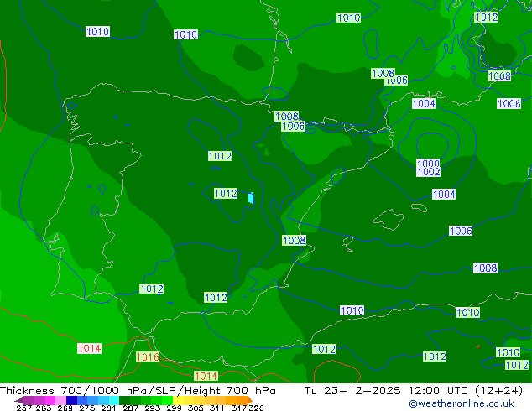The width and height of the screenshot is (532, 411).
Task: Click the map title 'Thickness 700/1000 hPa/SLP/Height 700 hPa'
Action: [138, 391]
